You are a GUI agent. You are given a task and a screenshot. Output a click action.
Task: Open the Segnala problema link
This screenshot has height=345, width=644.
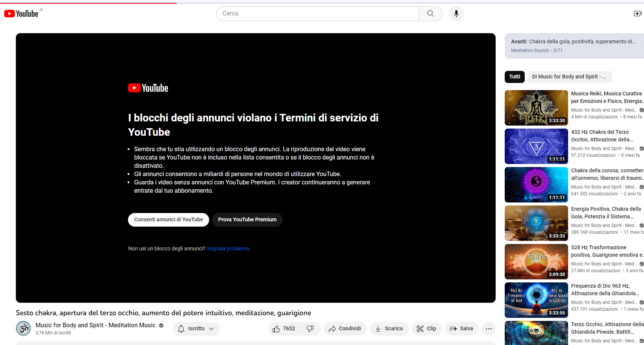[x=228, y=248]
